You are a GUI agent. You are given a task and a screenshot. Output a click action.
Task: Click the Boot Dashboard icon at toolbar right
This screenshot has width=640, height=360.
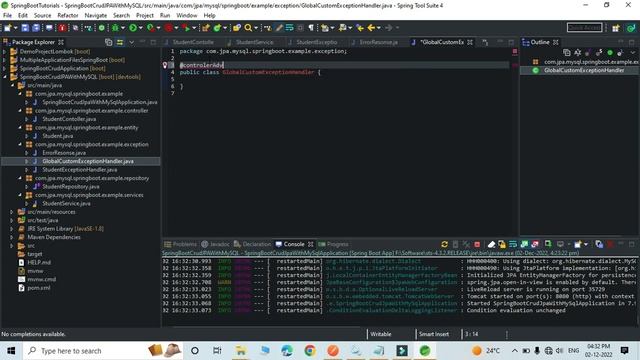point(631,28)
